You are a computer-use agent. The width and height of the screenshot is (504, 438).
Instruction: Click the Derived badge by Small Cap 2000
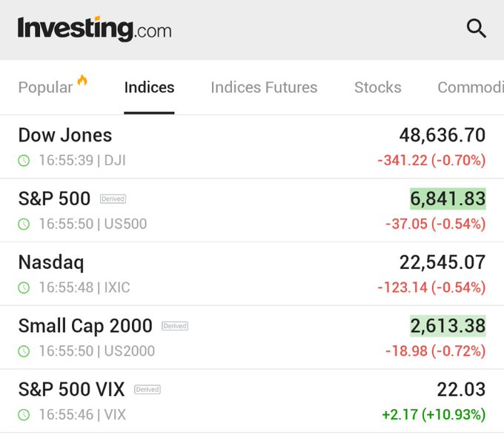(175, 326)
